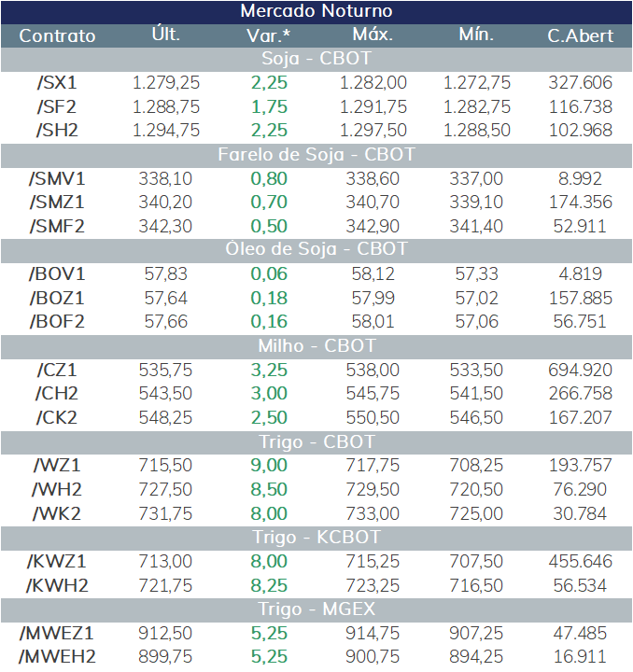Select the Trigo - MGEX section header
Screen dimensions: 633x672
[x=316, y=609]
